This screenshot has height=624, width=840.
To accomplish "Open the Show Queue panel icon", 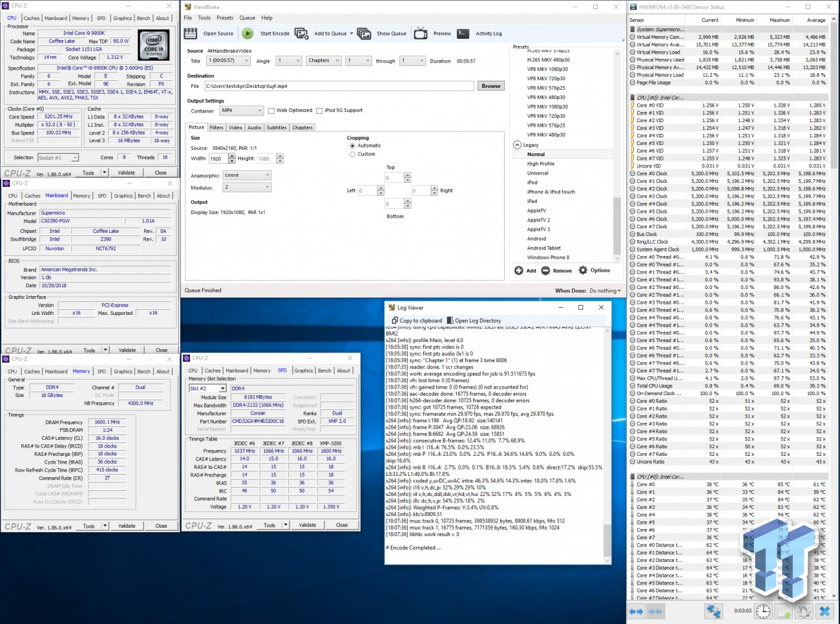I will point(363,33).
